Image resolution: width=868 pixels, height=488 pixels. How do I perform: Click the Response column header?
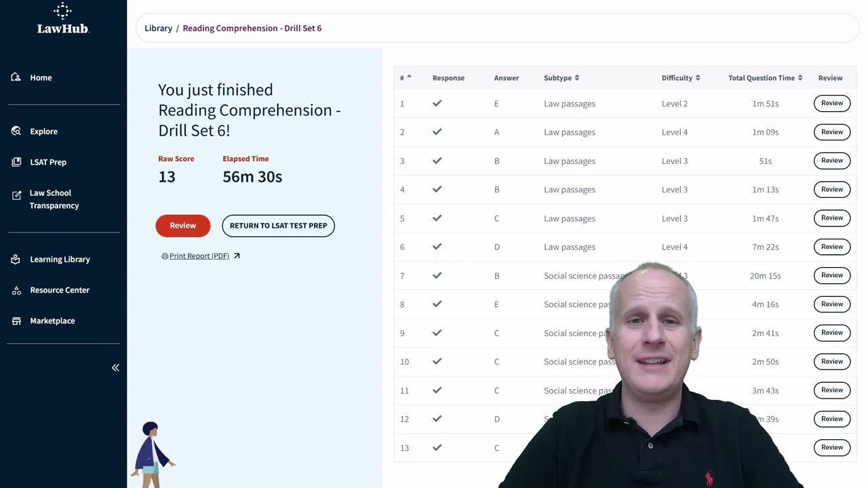click(448, 78)
